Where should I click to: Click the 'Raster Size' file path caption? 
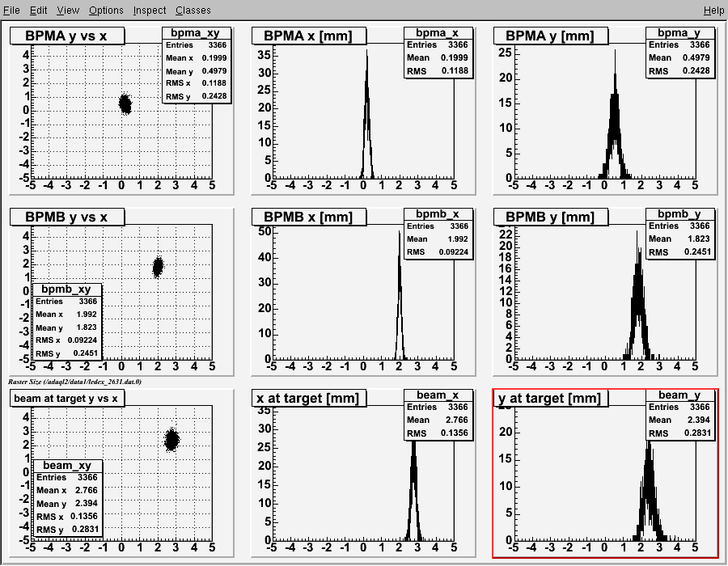(x=74, y=382)
